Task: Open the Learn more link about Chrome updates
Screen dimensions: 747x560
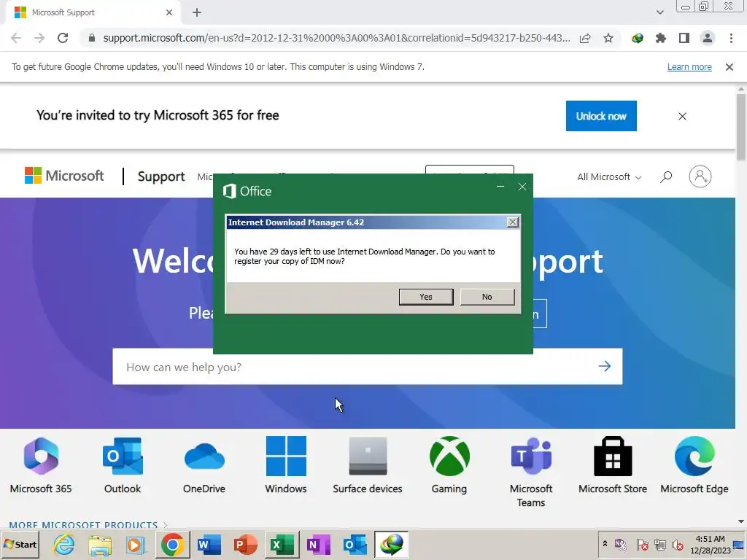Action: [689, 66]
